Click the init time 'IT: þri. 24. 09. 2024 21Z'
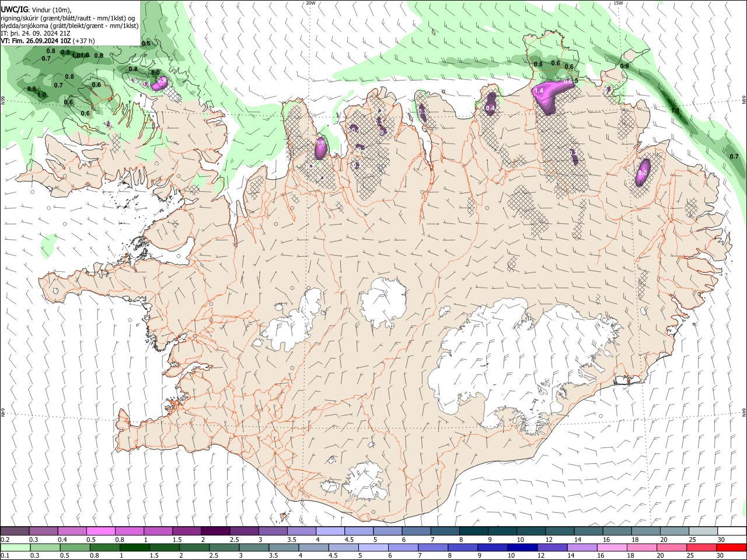The height and width of the screenshot is (560, 747). click(x=34, y=33)
